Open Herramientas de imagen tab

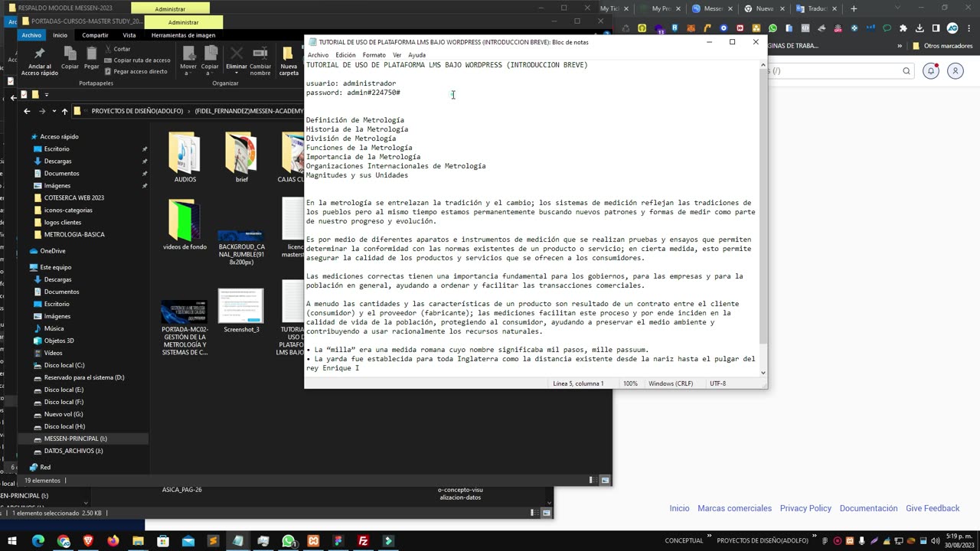[x=183, y=35]
